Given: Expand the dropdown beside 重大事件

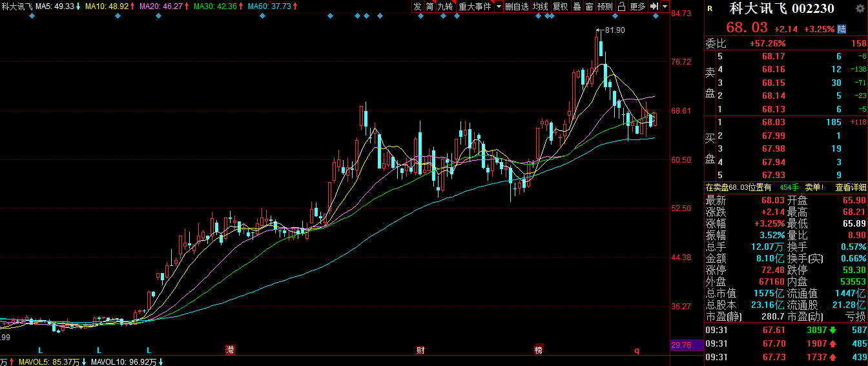Looking at the screenshot, I should pyautogui.click(x=499, y=6).
